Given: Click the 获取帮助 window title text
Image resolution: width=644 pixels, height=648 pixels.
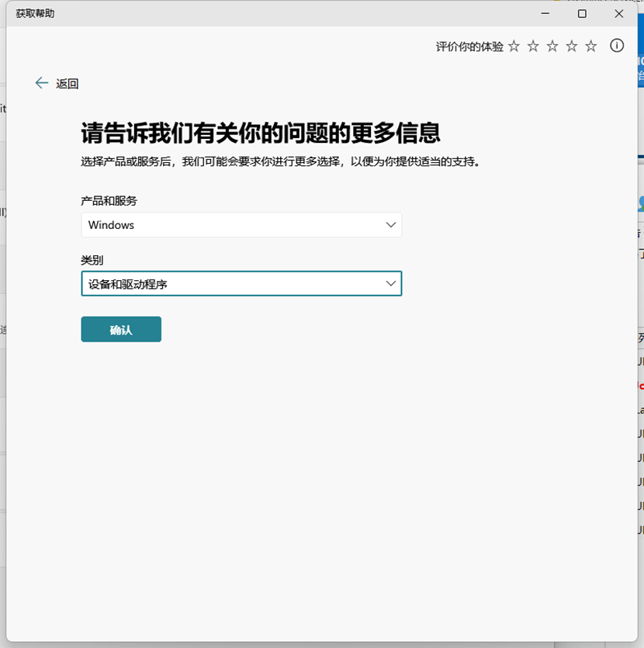Looking at the screenshot, I should (36, 14).
